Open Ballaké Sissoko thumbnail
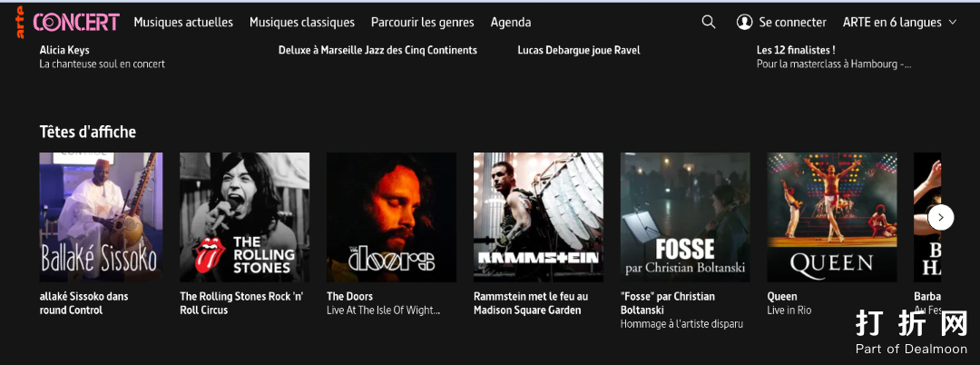 tap(101, 217)
